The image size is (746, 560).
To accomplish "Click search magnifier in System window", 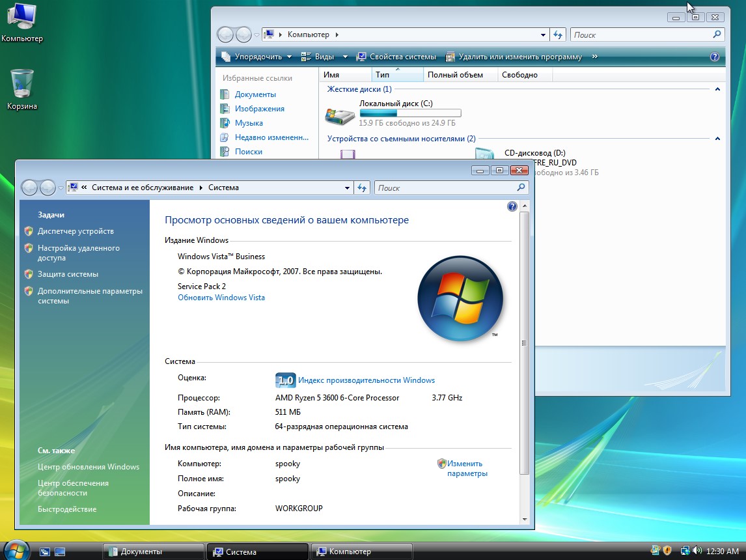I will click(521, 188).
